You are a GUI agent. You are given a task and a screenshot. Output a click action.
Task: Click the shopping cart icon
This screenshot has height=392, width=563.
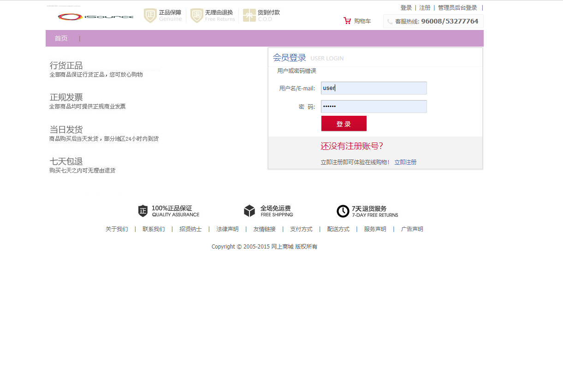coord(347,20)
